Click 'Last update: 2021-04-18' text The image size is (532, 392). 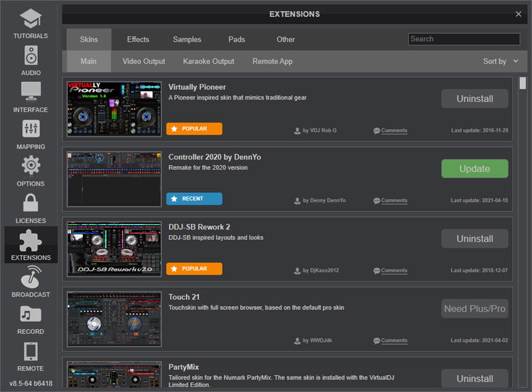(x=479, y=200)
